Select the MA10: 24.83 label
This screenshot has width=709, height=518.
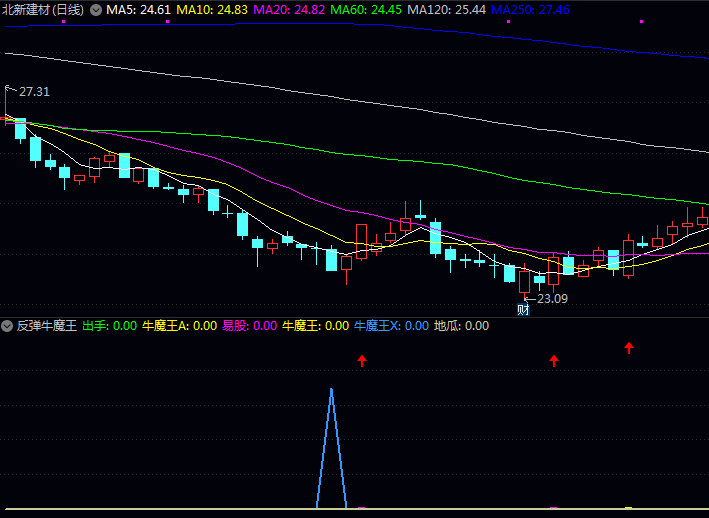tap(212, 9)
